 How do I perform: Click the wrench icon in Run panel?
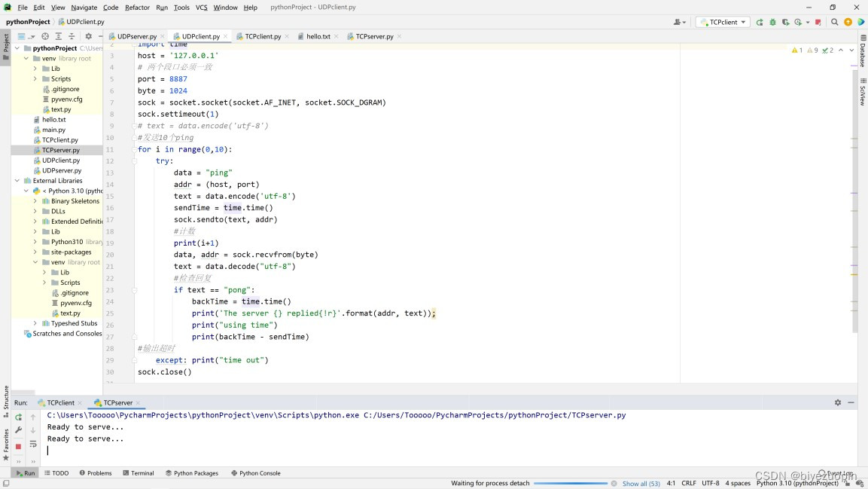[18, 430]
